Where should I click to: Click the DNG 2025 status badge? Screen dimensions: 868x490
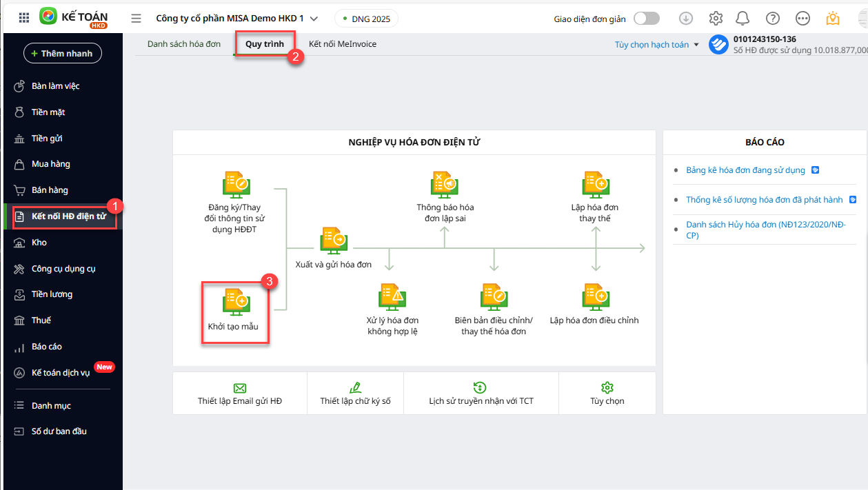tap(366, 19)
